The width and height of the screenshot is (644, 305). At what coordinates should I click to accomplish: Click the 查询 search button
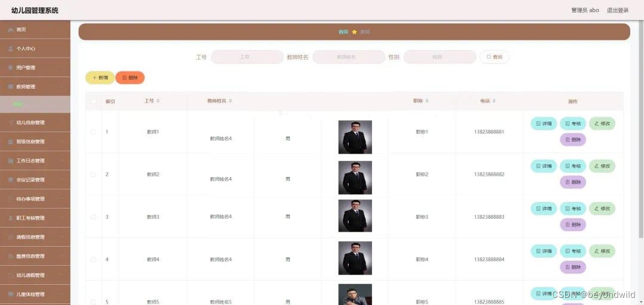[x=494, y=57]
